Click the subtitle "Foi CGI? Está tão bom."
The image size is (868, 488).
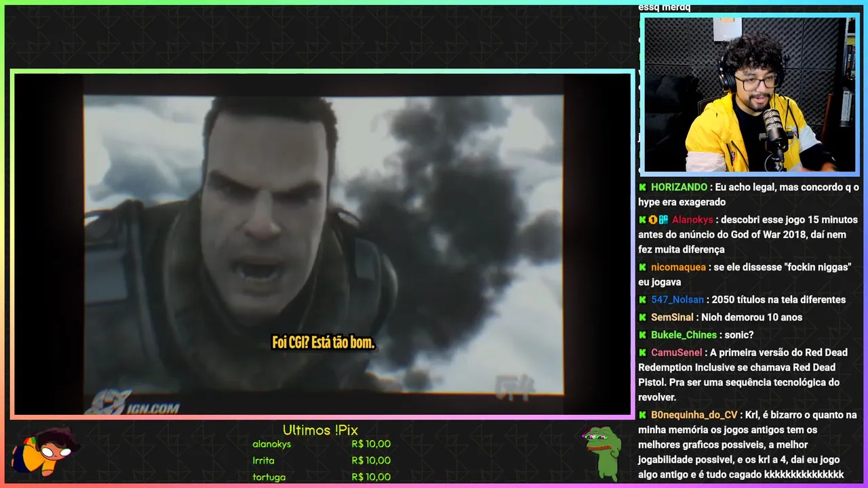[323, 342]
